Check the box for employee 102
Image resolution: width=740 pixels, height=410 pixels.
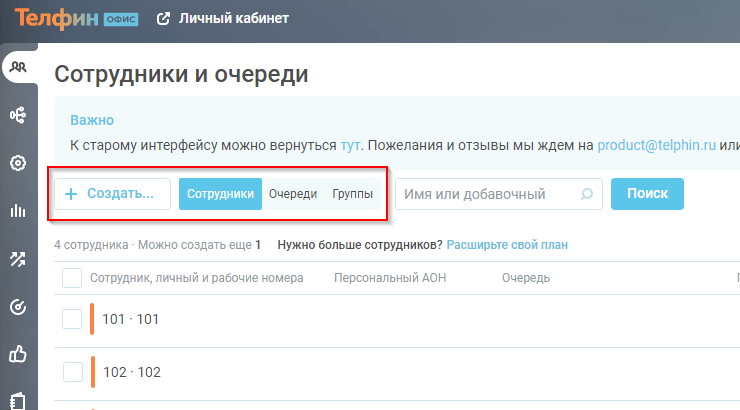[x=72, y=372]
